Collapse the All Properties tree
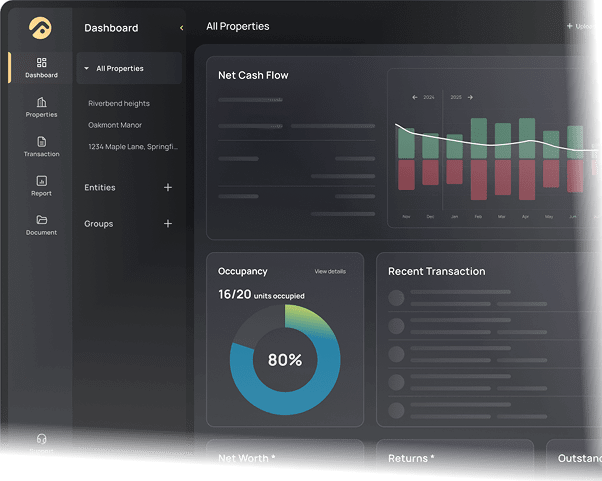 (87, 69)
